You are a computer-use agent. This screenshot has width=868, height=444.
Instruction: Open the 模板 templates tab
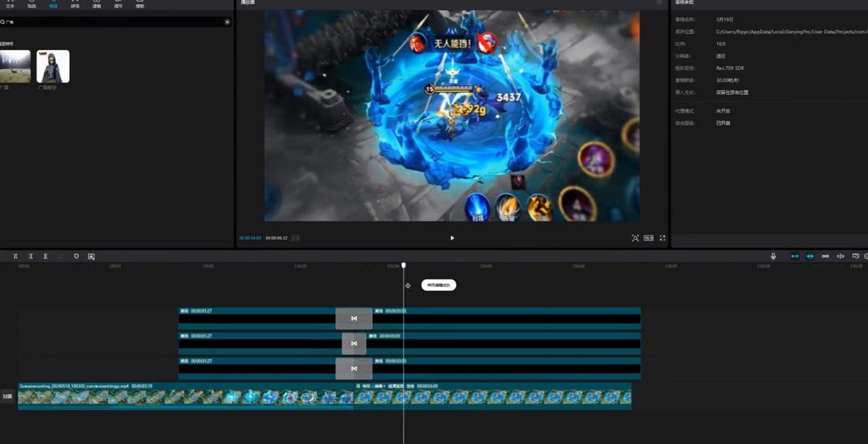click(140, 4)
